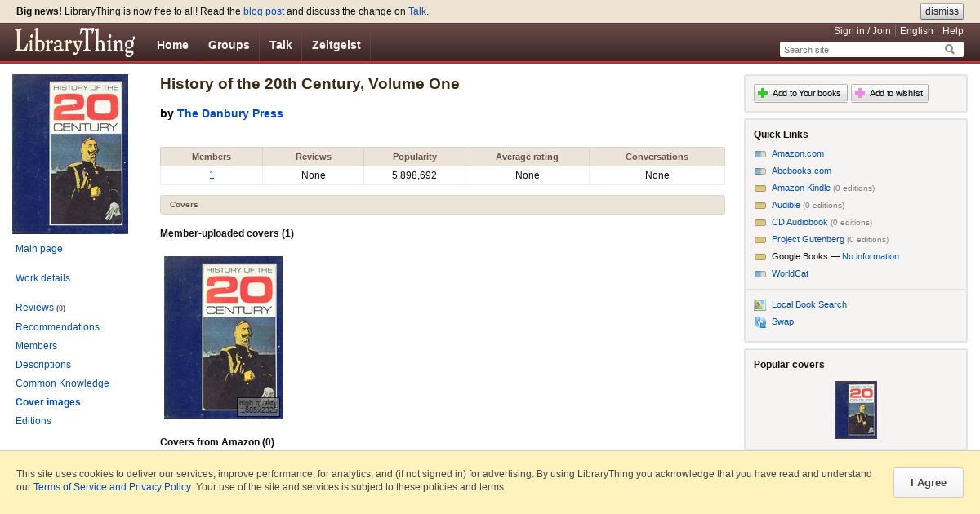Open the Project Gutenberg quick link
The width and height of the screenshot is (980, 514).
[808, 239]
